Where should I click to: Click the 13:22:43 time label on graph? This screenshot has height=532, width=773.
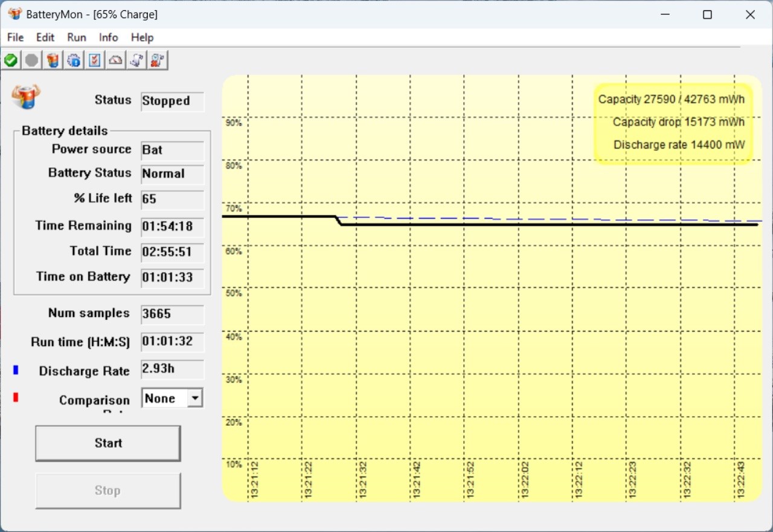coord(741,481)
